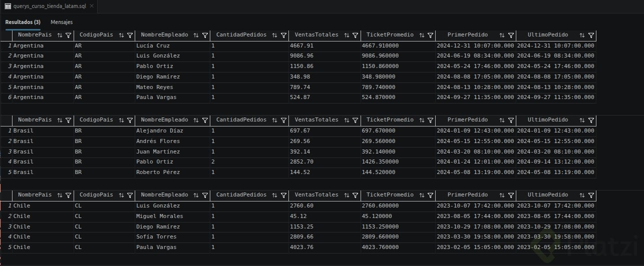This screenshot has height=266, width=644.
Task: Select the TicketPromedio header in Chile grid
Action: 390,195
